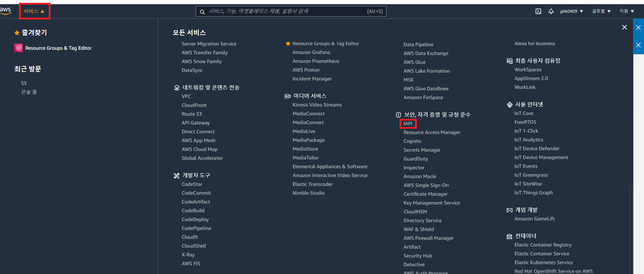This screenshot has width=644, height=274.
Task: Open Kinesis Video Streams service
Action: click(x=317, y=105)
